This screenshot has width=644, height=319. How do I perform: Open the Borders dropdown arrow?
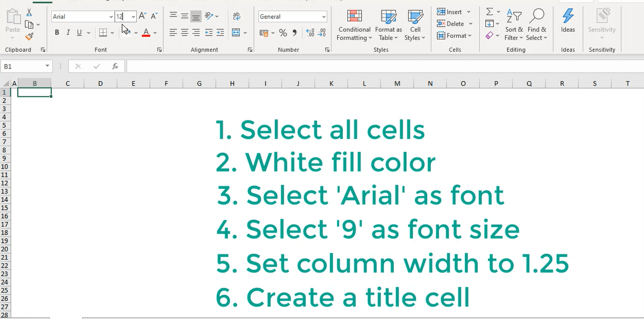pyautogui.click(x=112, y=33)
